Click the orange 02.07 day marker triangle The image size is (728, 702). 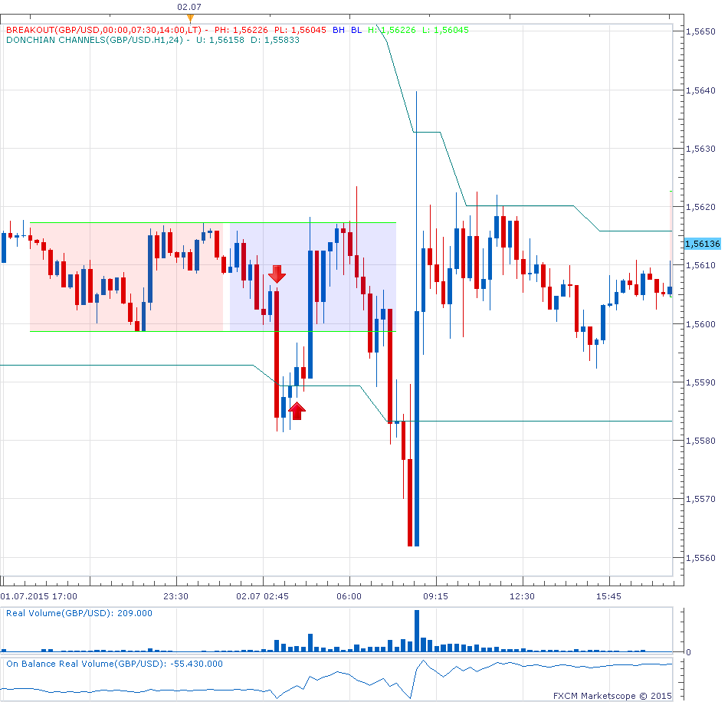click(x=190, y=18)
